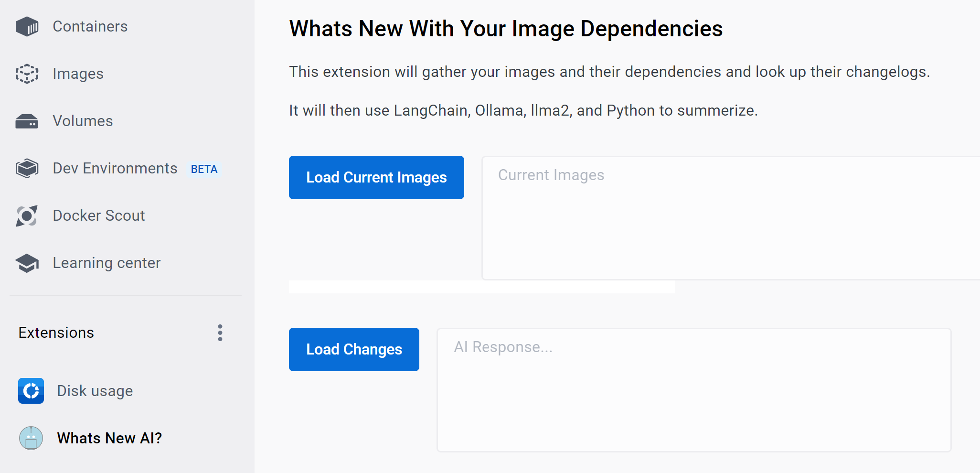Focus the Current Images text area

(731, 218)
